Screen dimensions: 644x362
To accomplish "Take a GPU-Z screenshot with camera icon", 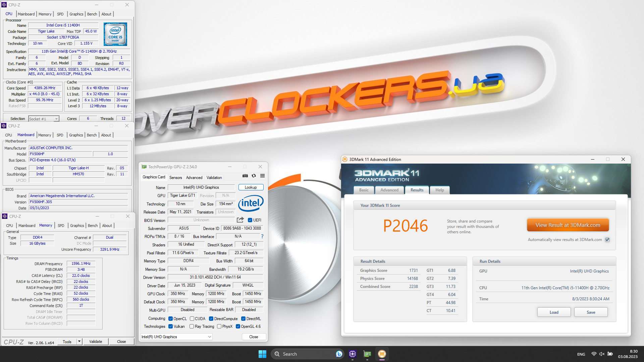I will click(245, 176).
